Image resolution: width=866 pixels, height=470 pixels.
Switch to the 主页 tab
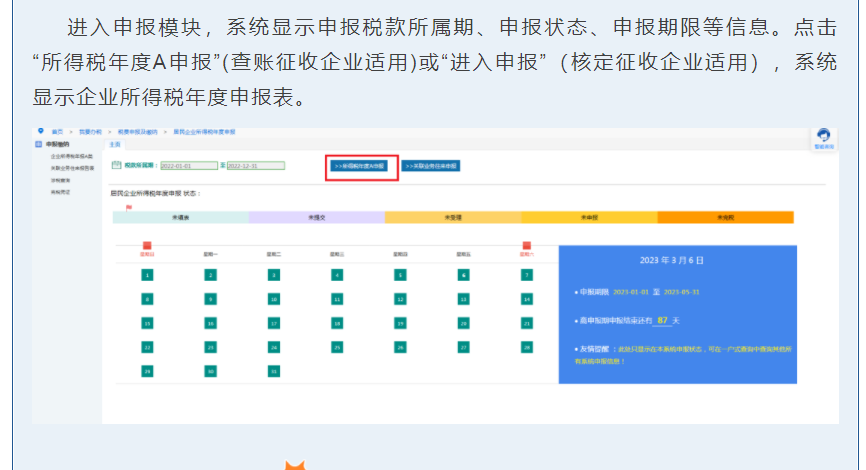[x=115, y=144]
